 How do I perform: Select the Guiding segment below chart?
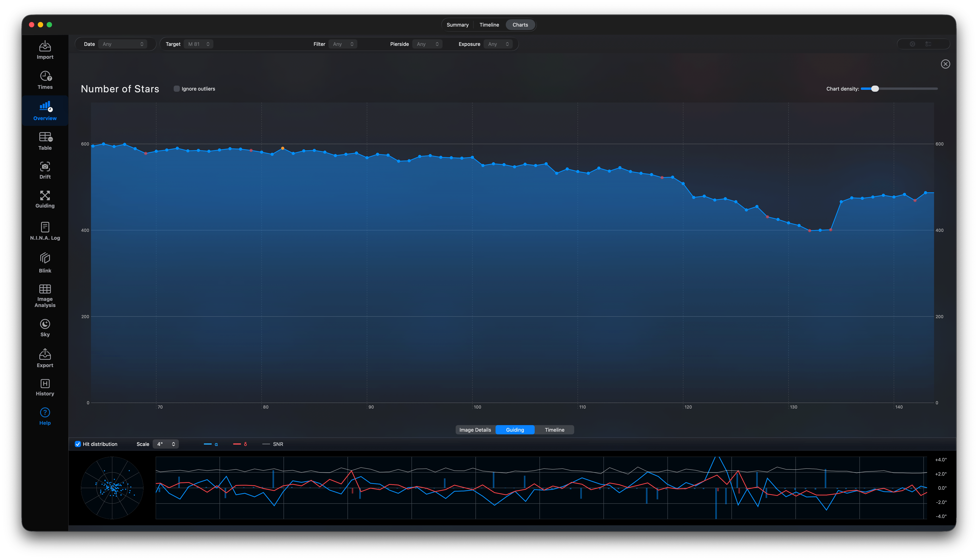pos(515,430)
